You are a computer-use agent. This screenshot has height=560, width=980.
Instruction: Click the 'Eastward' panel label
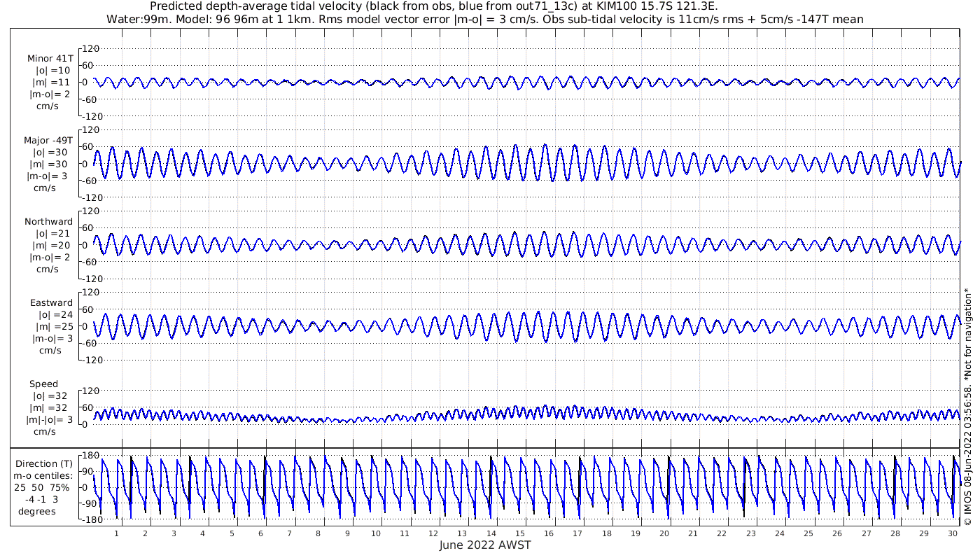52,303
